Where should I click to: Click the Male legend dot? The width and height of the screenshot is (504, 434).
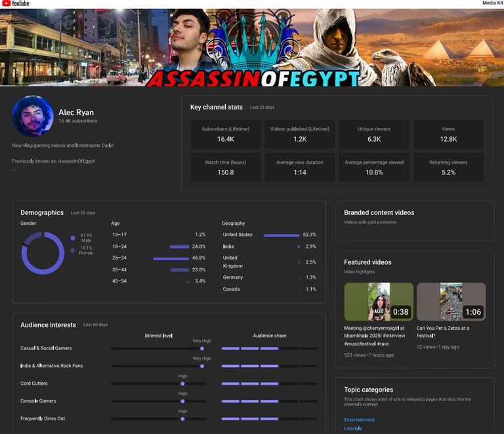point(73,238)
